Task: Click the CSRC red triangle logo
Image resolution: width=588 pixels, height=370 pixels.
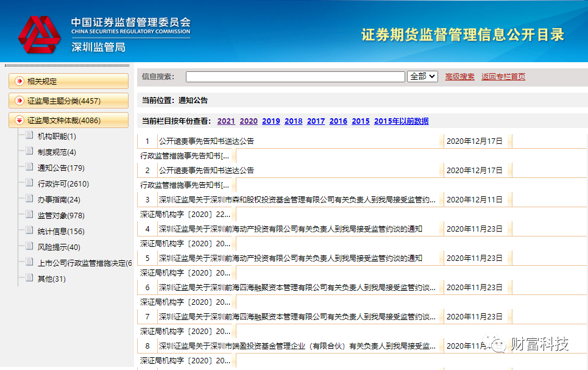Action: coord(39,34)
